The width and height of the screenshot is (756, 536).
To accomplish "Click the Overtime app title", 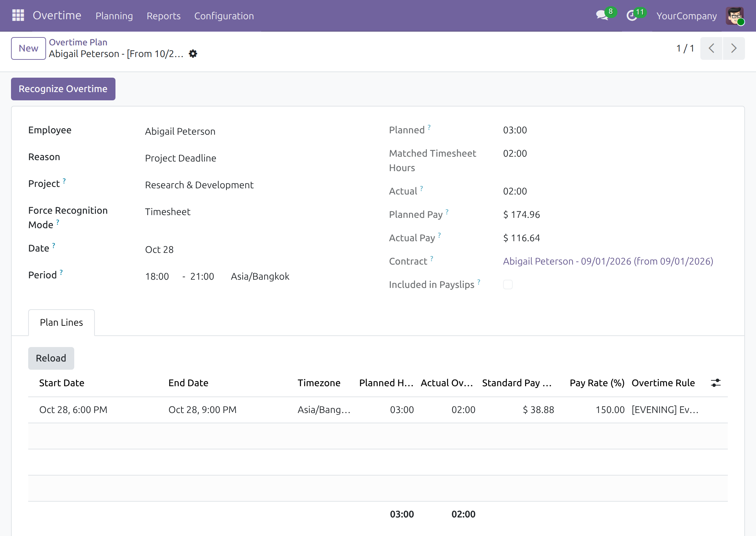I will point(57,15).
